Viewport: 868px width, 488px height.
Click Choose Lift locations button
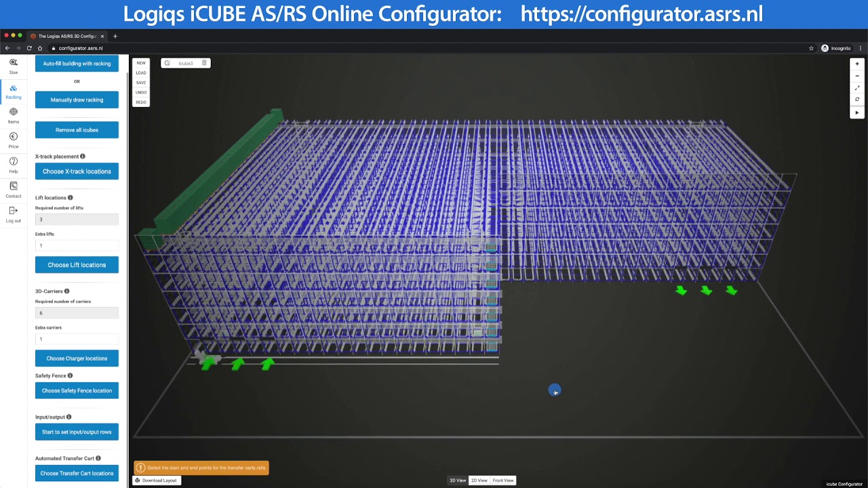(77, 265)
